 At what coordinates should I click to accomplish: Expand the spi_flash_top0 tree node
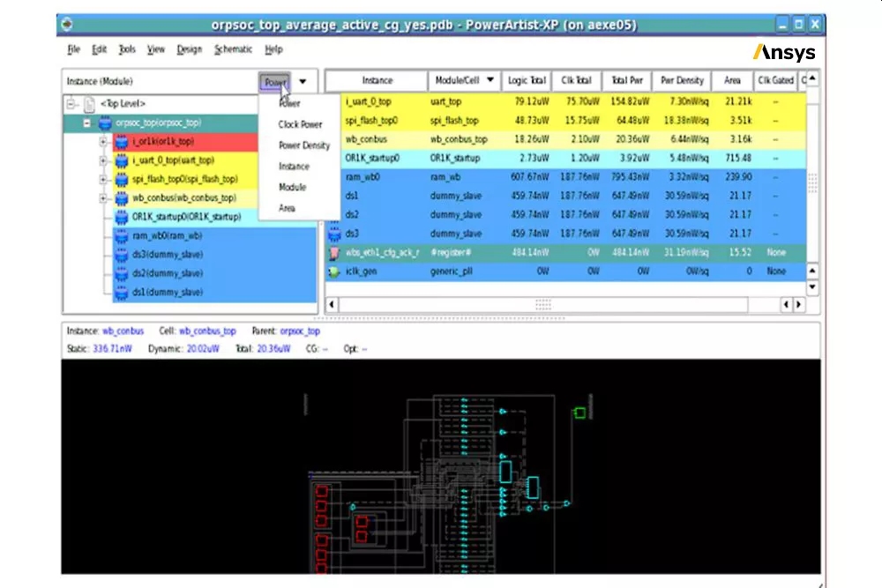[103, 179]
